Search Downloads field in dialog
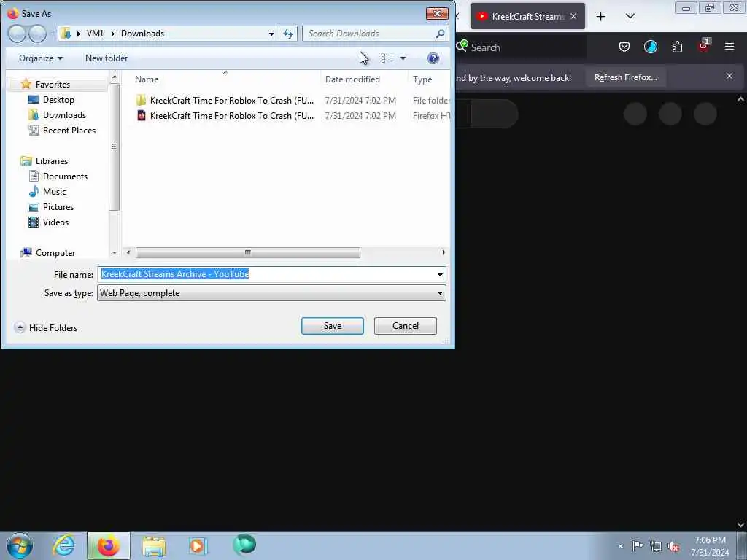This screenshot has width=747, height=560. (376, 34)
